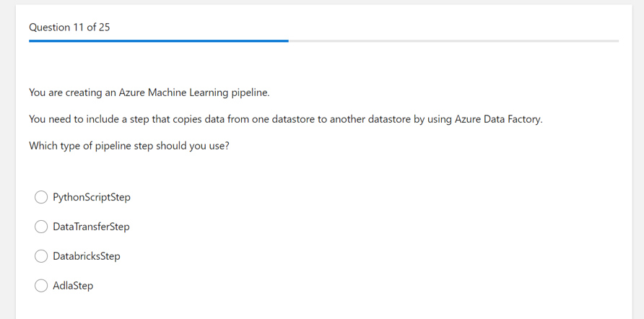The image size is (644, 319).
Task: Click the PythonScriptStep answer label text
Action: coord(92,198)
